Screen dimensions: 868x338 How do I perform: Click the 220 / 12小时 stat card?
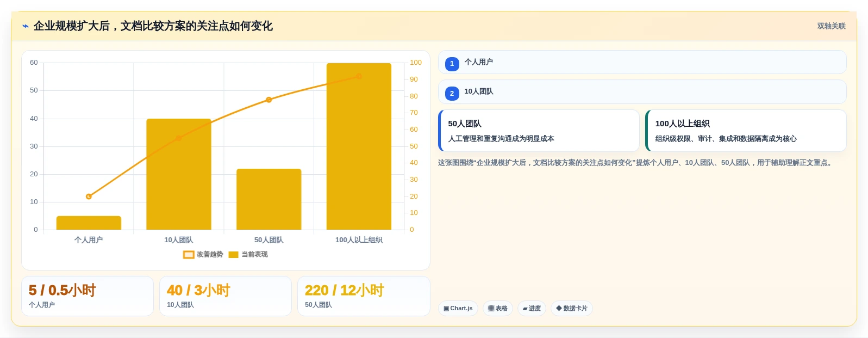coord(364,296)
